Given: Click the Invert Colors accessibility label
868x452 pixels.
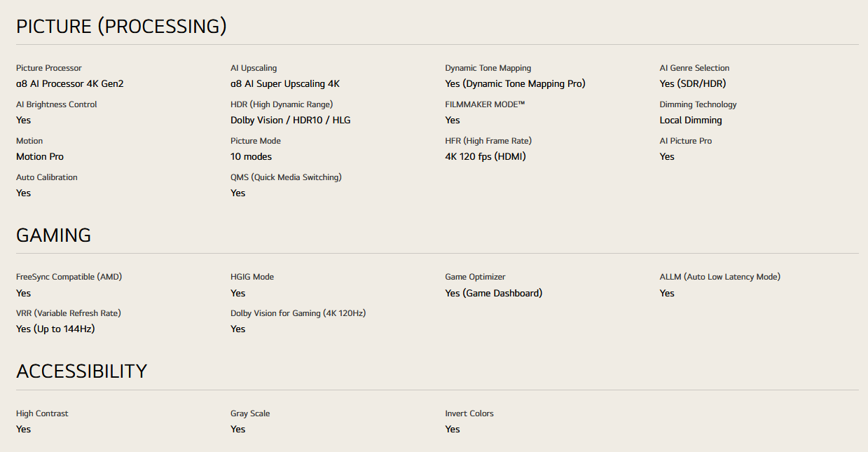Looking at the screenshot, I should click(x=469, y=413).
